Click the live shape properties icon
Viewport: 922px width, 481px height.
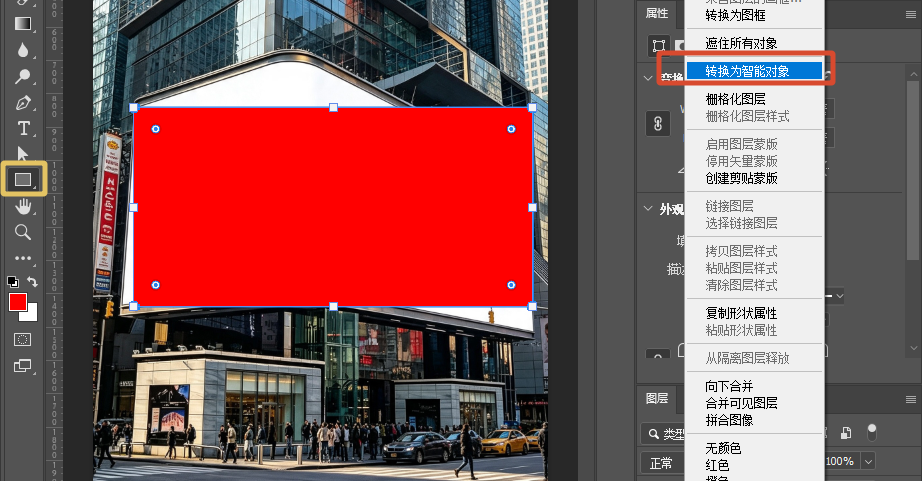(x=659, y=45)
